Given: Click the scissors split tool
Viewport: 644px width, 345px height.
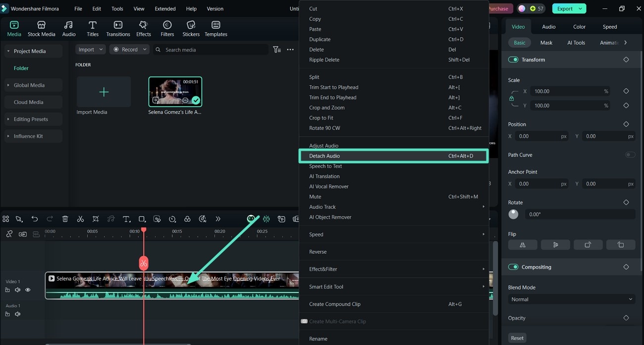Looking at the screenshot, I should (80, 219).
